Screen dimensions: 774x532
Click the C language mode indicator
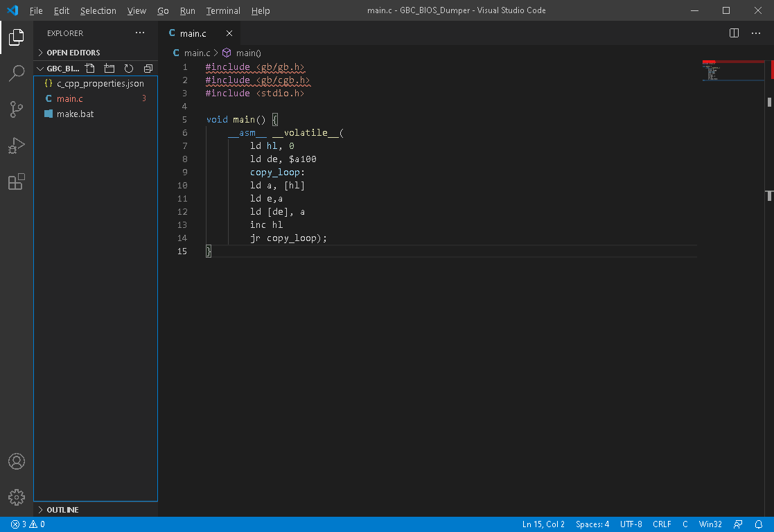coord(685,524)
